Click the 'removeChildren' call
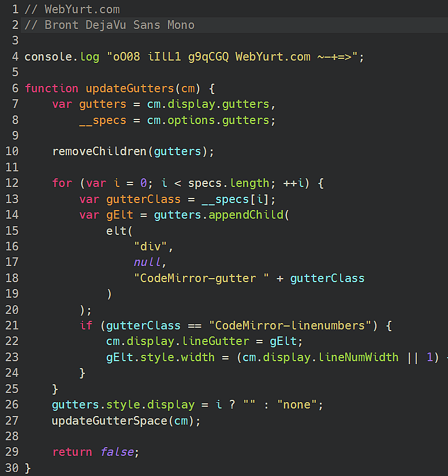Viewport: 448px width, 476px height. pos(99,151)
